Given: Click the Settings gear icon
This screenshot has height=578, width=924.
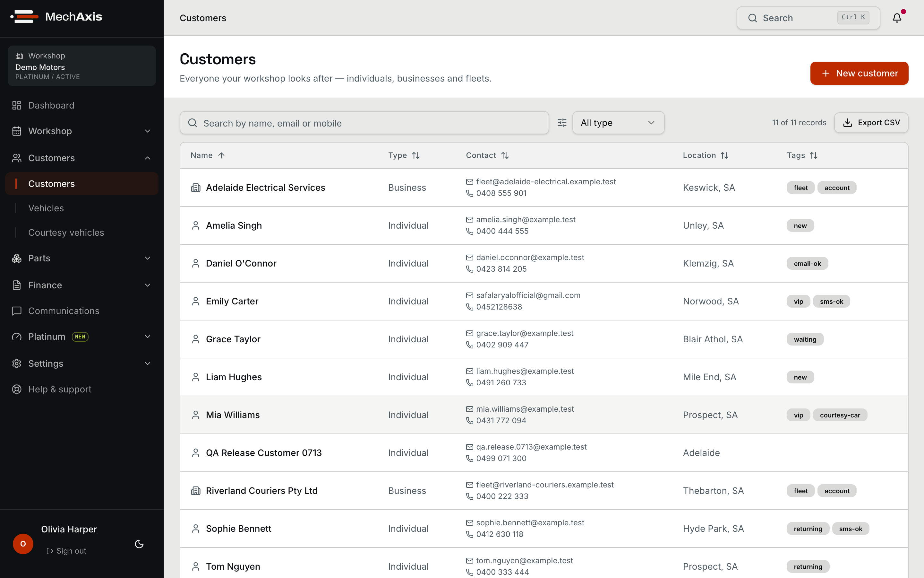Looking at the screenshot, I should click(x=16, y=363).
